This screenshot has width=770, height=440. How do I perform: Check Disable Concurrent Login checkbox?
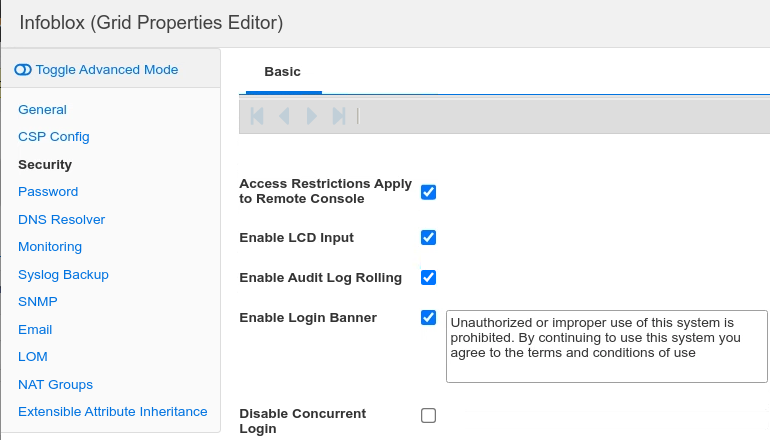428,416
